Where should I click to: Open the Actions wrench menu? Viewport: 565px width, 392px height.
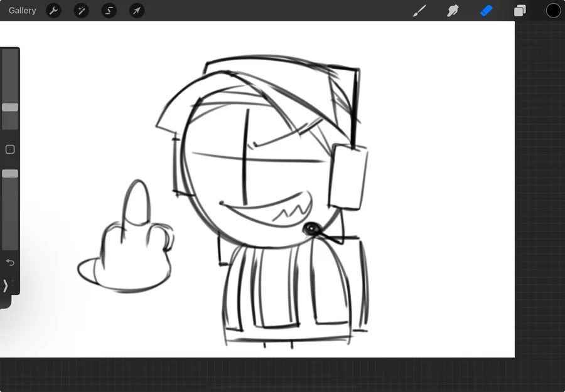tap(54, 11)
